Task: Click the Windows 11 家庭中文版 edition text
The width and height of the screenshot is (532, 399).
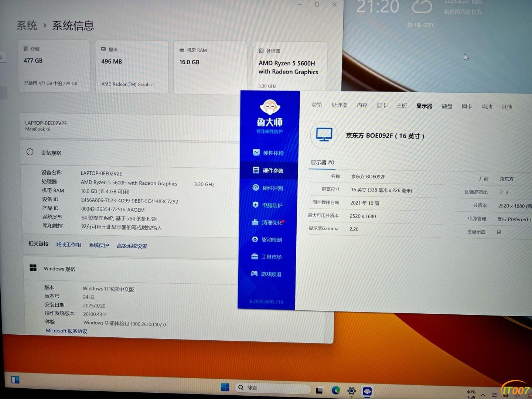Action: (x=108, y=289)
